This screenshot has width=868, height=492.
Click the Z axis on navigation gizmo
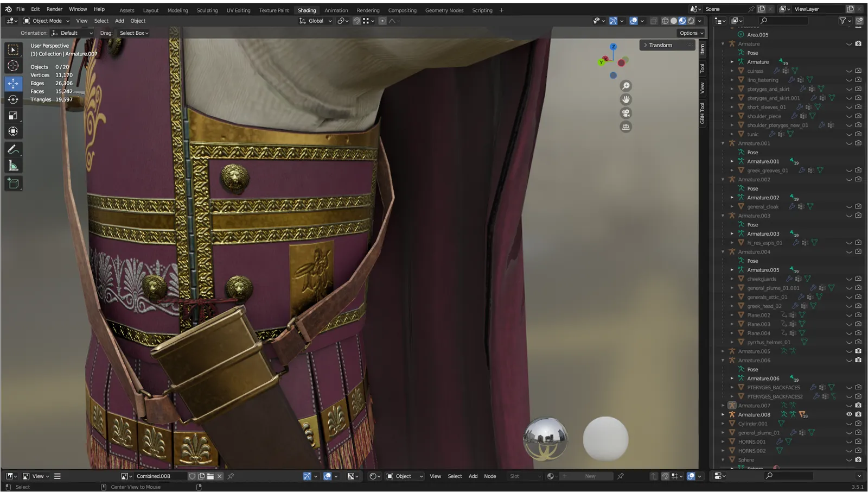coord(613,47)
